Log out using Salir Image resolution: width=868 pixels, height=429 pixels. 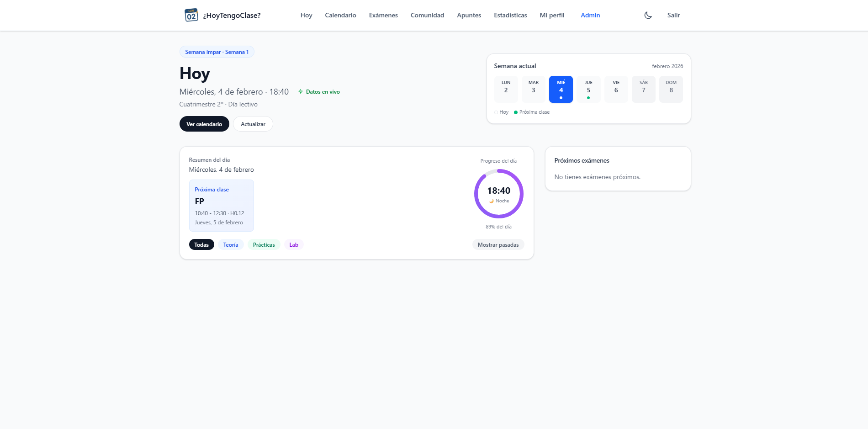click(x=673, y=15)
